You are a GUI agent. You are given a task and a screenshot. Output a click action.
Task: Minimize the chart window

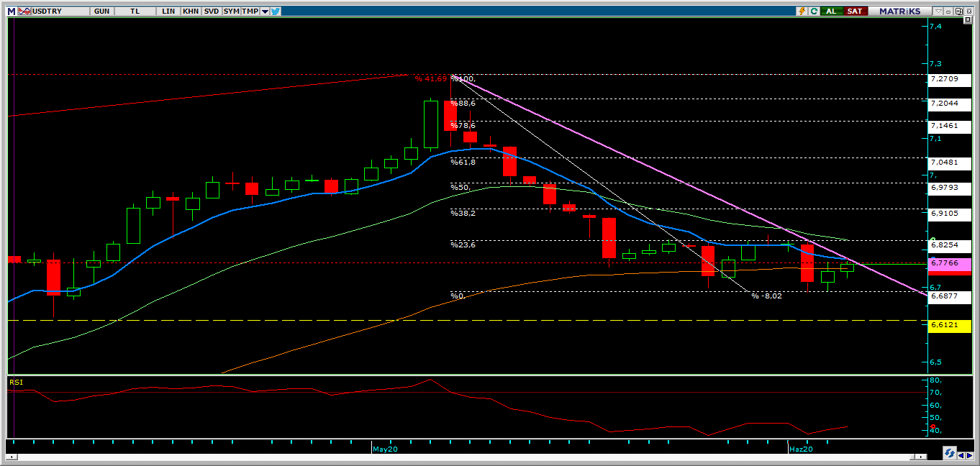(948, 11)
